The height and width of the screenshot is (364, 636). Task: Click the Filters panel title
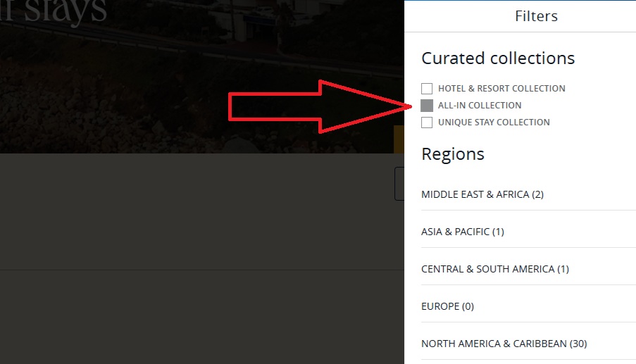[x=536, y=16]
